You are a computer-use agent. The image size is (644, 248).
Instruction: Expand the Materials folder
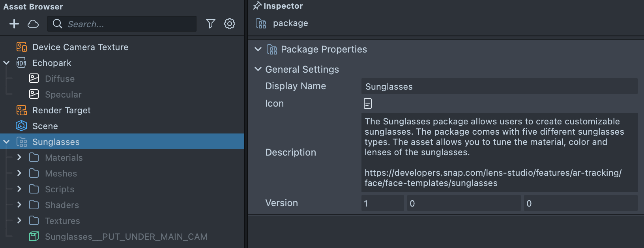(x=19, y=158)
